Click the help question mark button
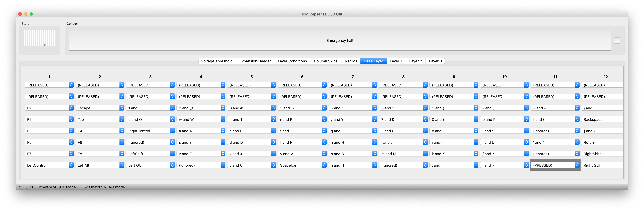This screenshot has width=644, height=211. click(x=617, y=40)
